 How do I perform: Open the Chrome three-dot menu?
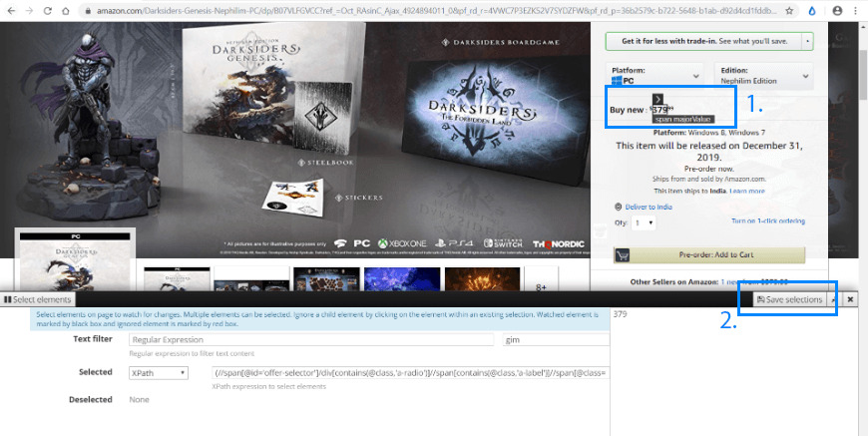pos(857,11)
